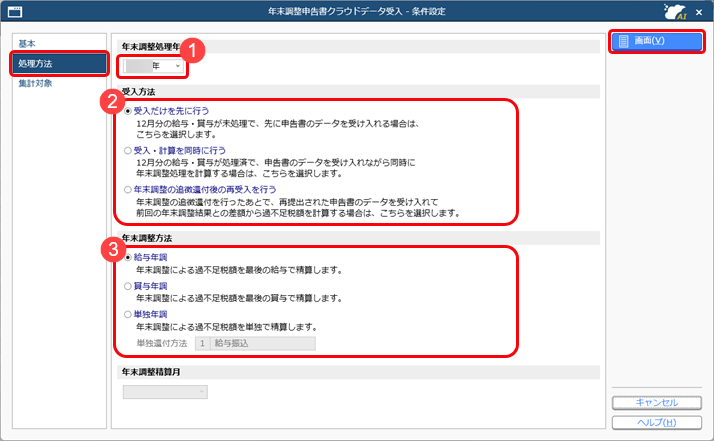Click the text 年末調整による過不足税額を最後の賞与で精算します。
This screenshot has height=441, width=714.
click(x=239, y=298)
